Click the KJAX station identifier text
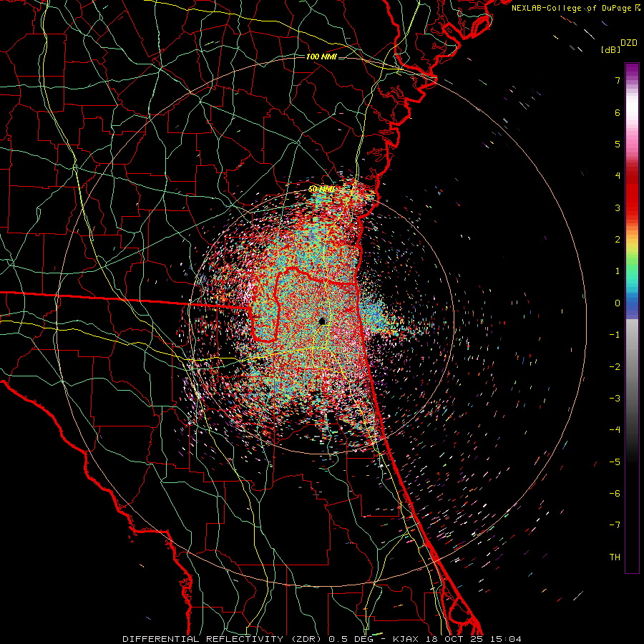Image resolution: width=644 pixels, height=644 pixels. [x=406, y=639]
